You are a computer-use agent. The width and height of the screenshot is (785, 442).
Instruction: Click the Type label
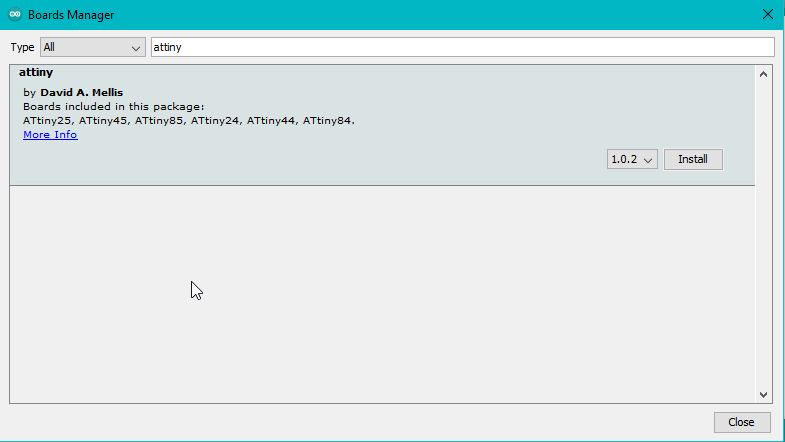(23, 47)
